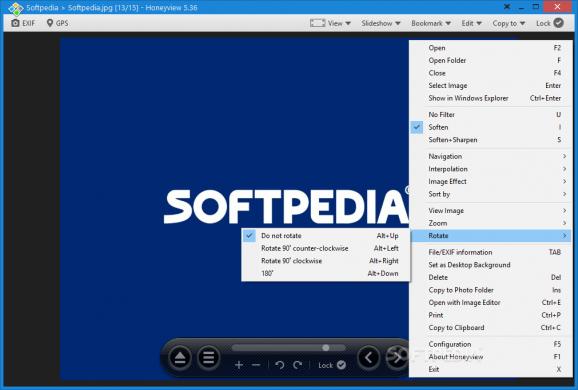Choose Open Folder in the context menu
This screenshot has height=390, width=578.
pyautogui.click(x=491, y=60)
